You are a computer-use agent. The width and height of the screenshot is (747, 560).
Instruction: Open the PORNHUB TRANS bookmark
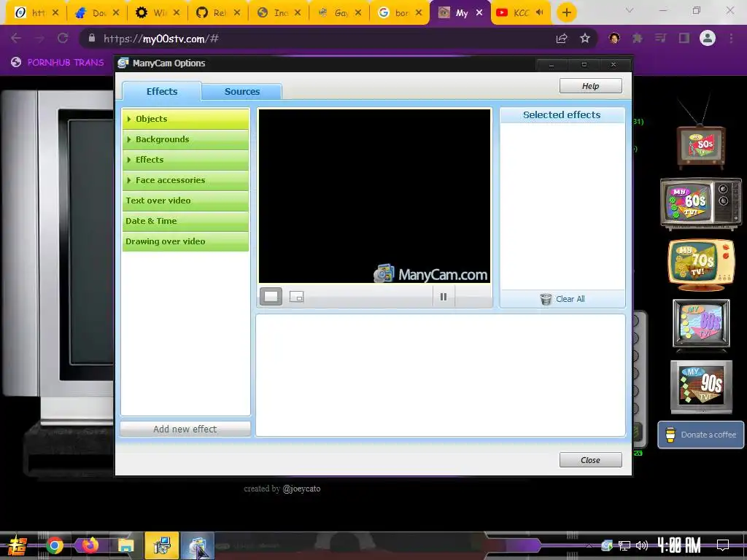click(58, 63)
